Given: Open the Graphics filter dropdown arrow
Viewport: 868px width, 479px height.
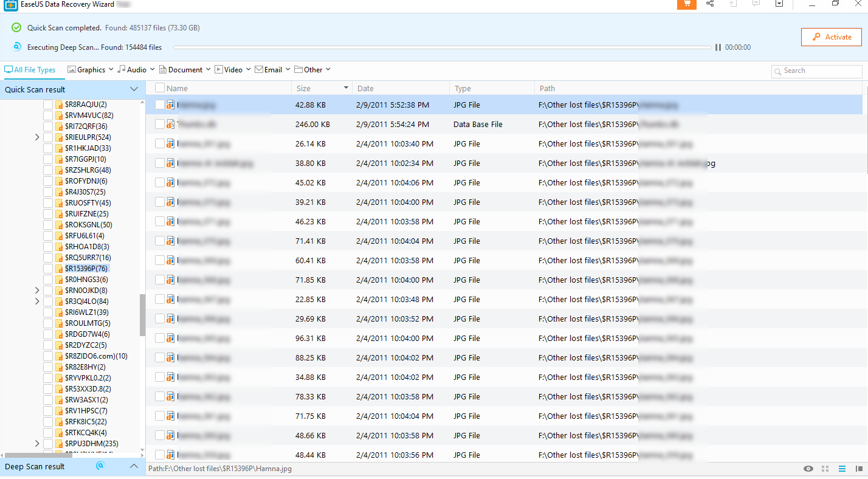Looking at the screenshot, I should [x=111, y=69].
